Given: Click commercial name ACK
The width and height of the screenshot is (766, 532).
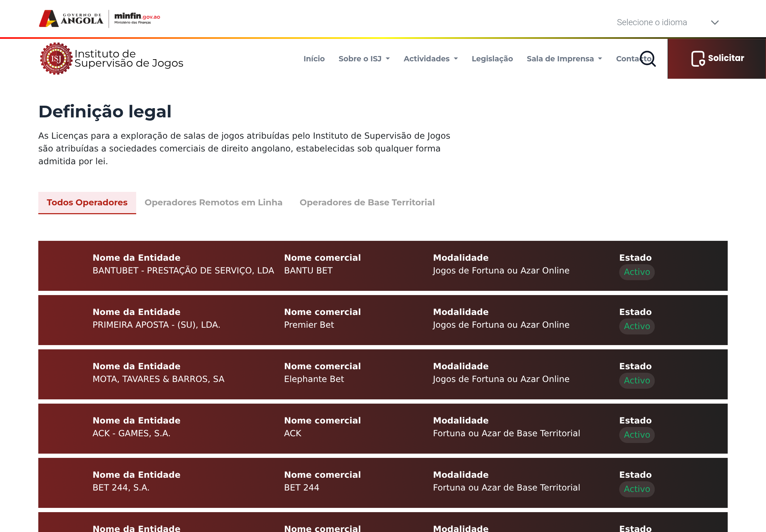Looking at the screenshot, I should (x=293, y=433).
